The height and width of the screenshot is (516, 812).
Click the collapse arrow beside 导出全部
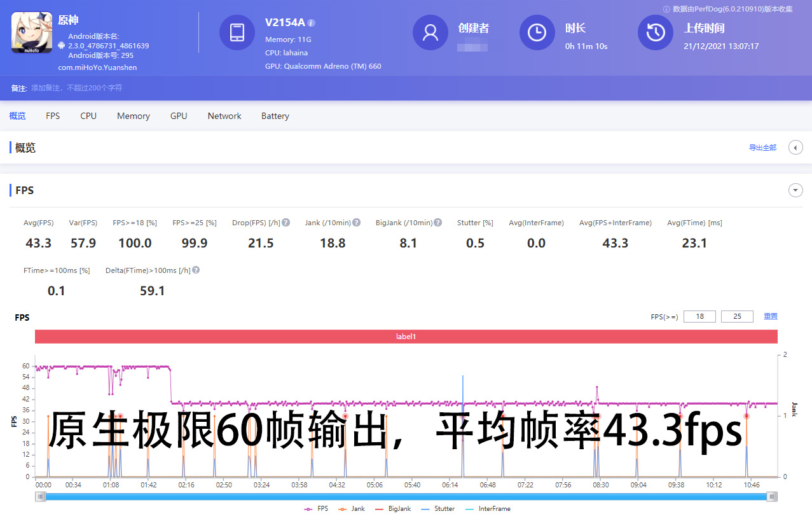[x=795, y=147]
